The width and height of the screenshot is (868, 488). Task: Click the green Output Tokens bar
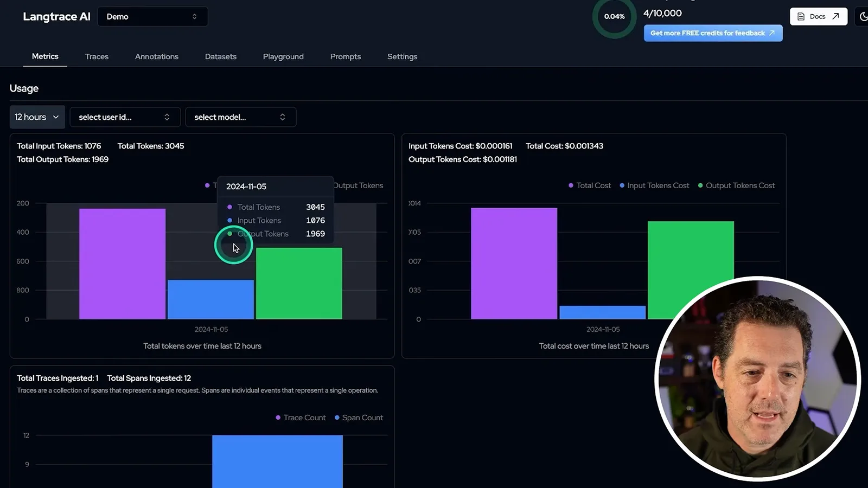coord(299,284)
